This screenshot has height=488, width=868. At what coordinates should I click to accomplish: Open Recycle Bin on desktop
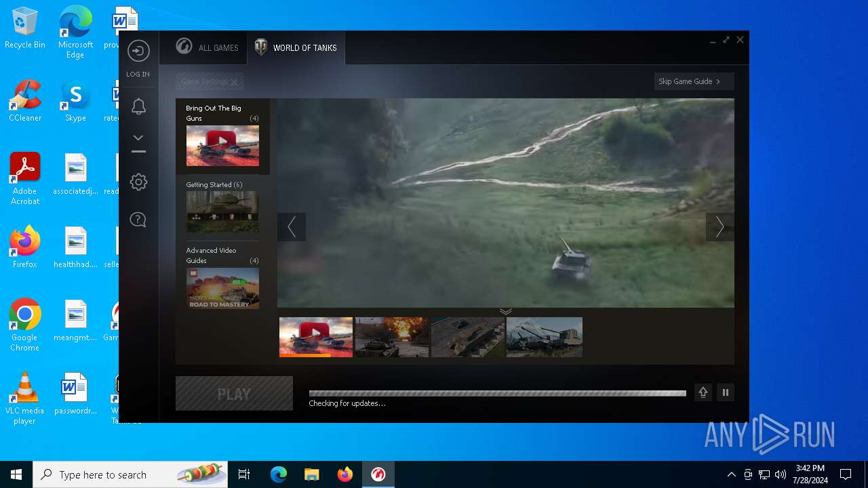click(x=25, y=28)
